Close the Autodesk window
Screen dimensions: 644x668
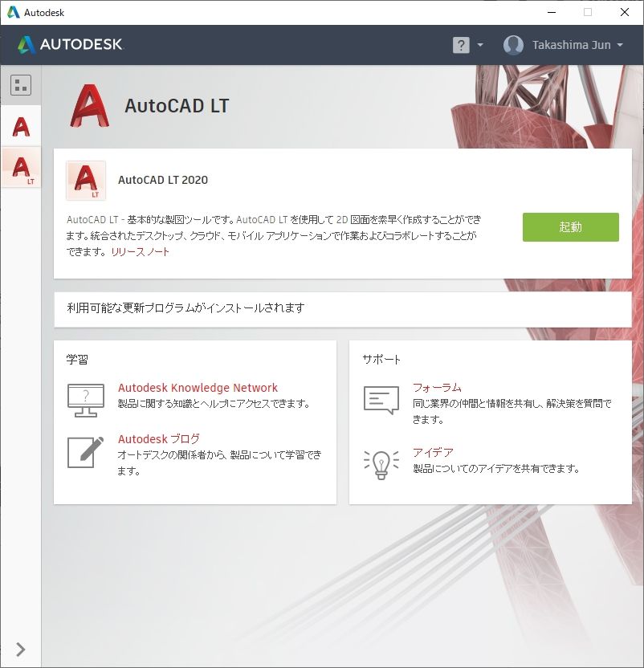coord(625,12)
